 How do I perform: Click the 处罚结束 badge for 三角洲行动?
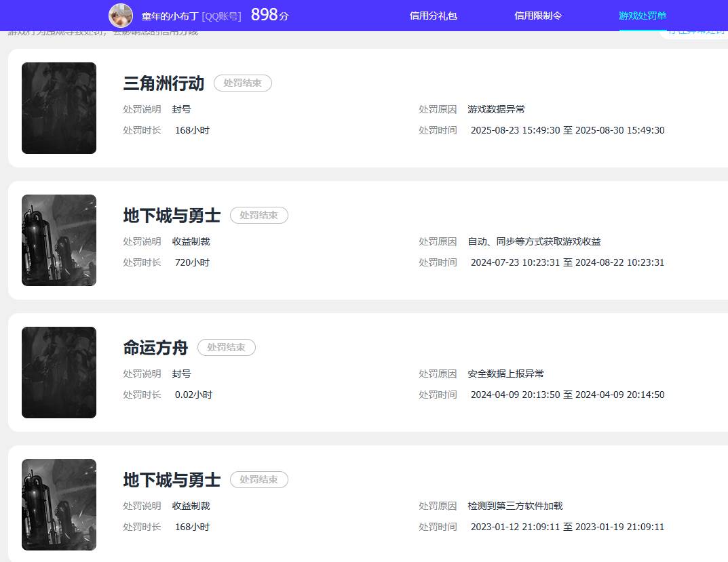tap(242, 83)
